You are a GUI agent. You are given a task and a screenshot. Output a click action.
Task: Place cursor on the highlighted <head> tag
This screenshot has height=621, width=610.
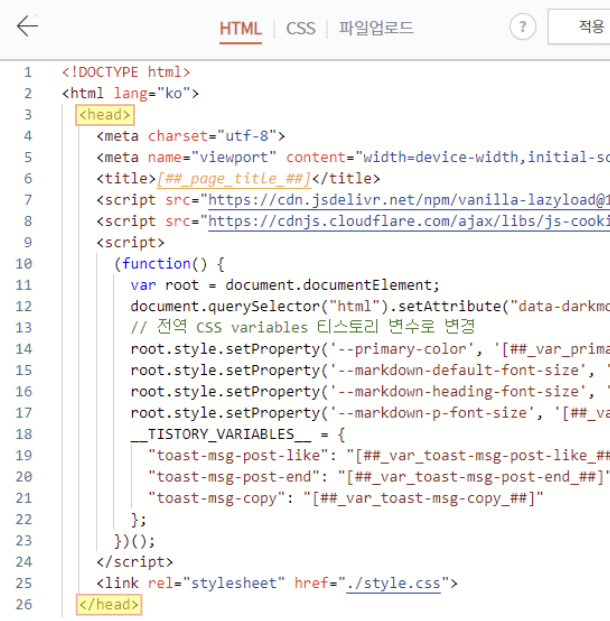tap(105, 115)
